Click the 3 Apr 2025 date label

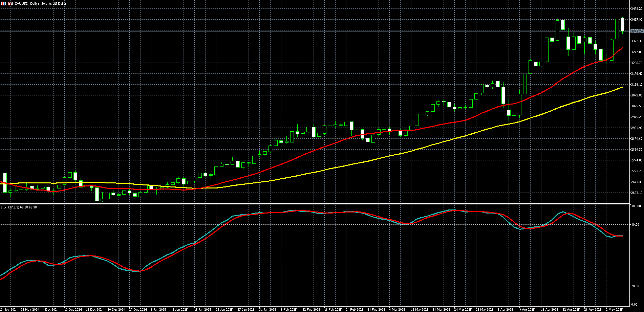pos(506,309)
